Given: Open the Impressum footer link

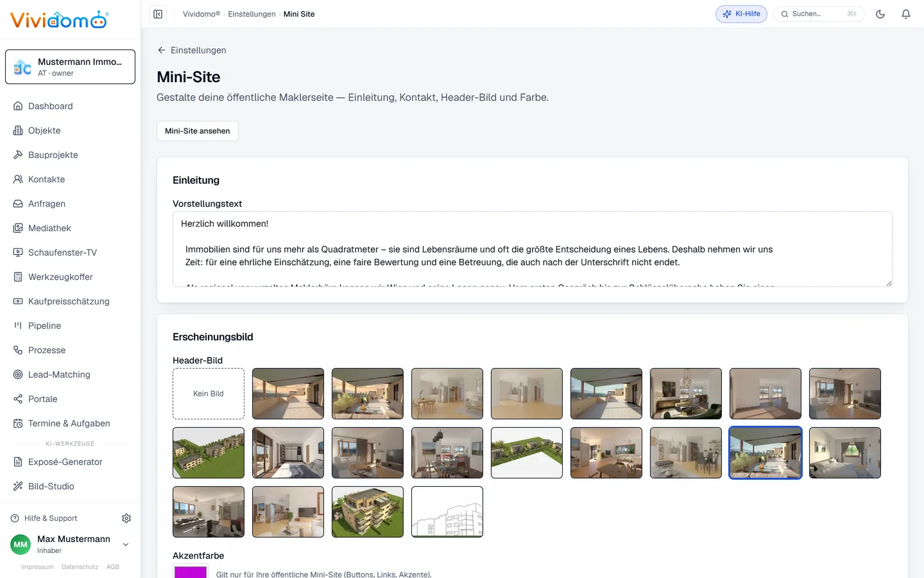Looking at the screenshot, I should pos(37,567).
